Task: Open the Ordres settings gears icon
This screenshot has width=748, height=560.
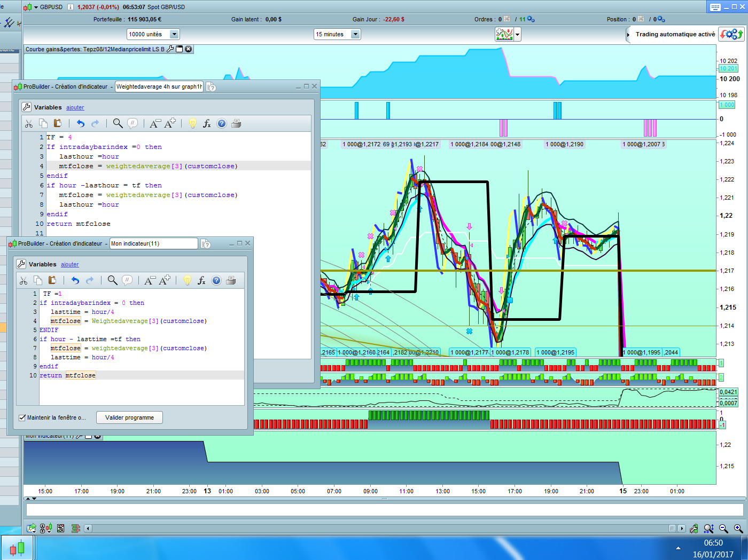Action: pyautogui.click(x=531, y=19)
